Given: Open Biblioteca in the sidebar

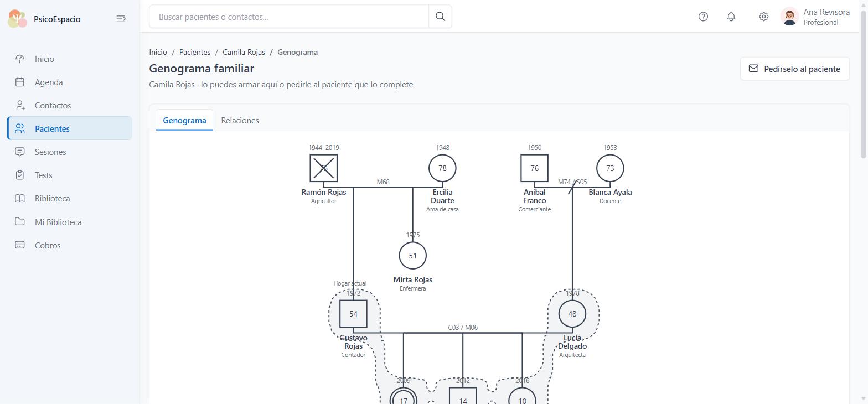Looking at the screenshot, I should click(x=70, y=199).
